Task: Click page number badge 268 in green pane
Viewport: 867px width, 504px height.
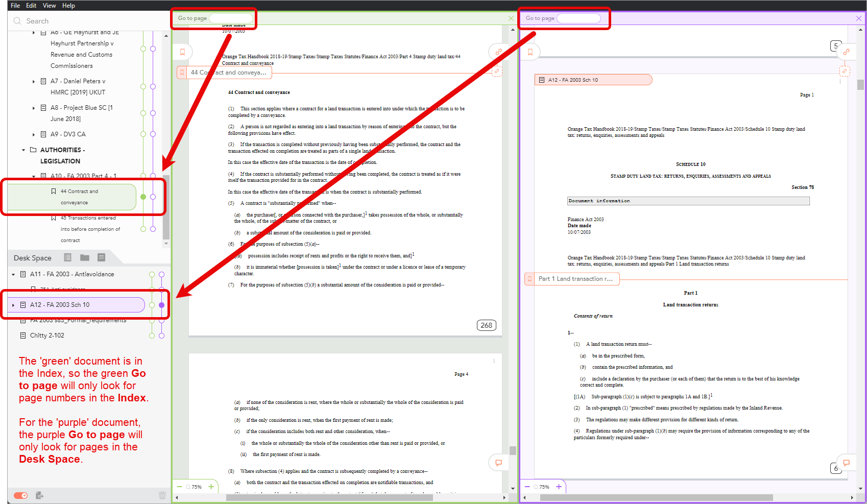Action: [487, 325]
